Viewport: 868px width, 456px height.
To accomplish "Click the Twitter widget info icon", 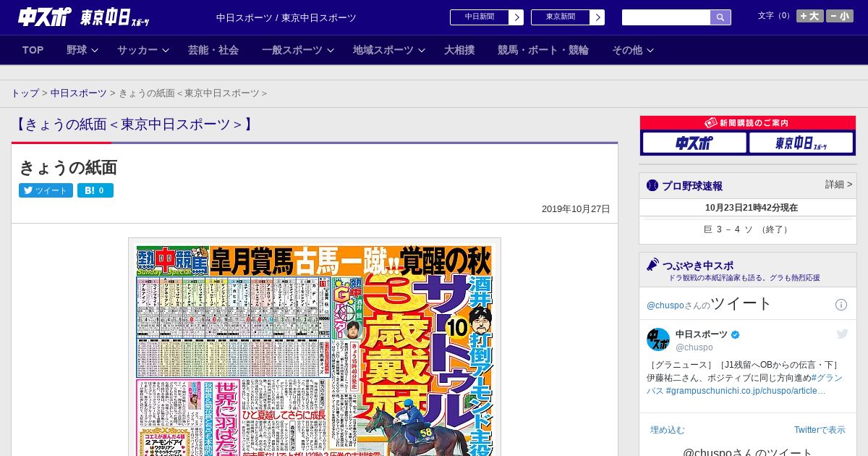I will coord(841,305).
